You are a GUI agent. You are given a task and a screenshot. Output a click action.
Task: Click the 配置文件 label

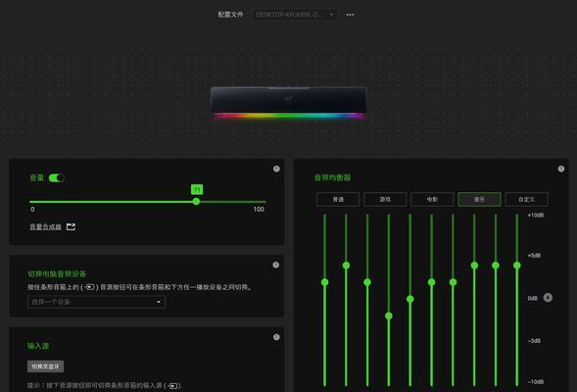pyautogui.click(x=230, y=15)
